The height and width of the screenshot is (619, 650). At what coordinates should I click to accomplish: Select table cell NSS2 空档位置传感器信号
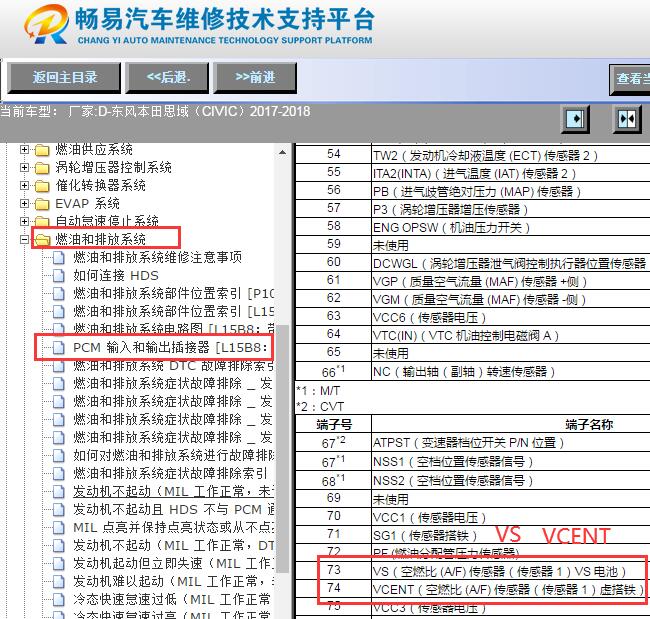pos(511,481)
